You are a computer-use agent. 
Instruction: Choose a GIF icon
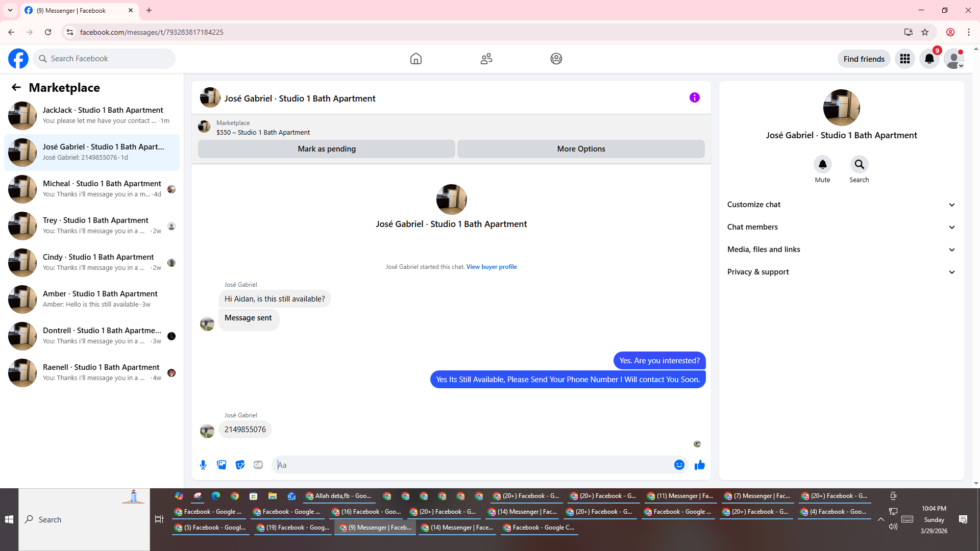(x=258, y=465)
